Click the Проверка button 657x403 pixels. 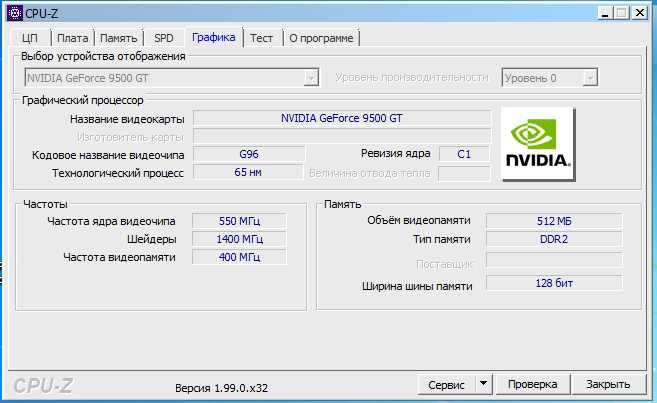(533, 384)
